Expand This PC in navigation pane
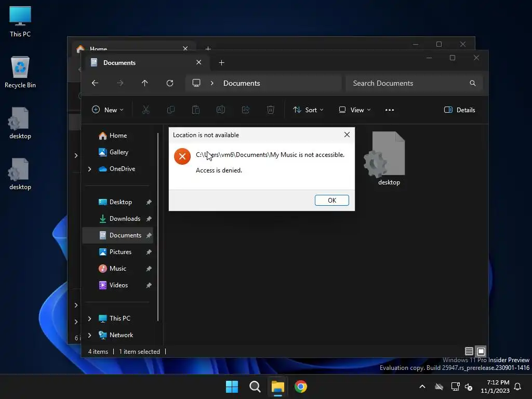Image resolution: width=532 pixels, height=399 pixels. coord(89,318)
